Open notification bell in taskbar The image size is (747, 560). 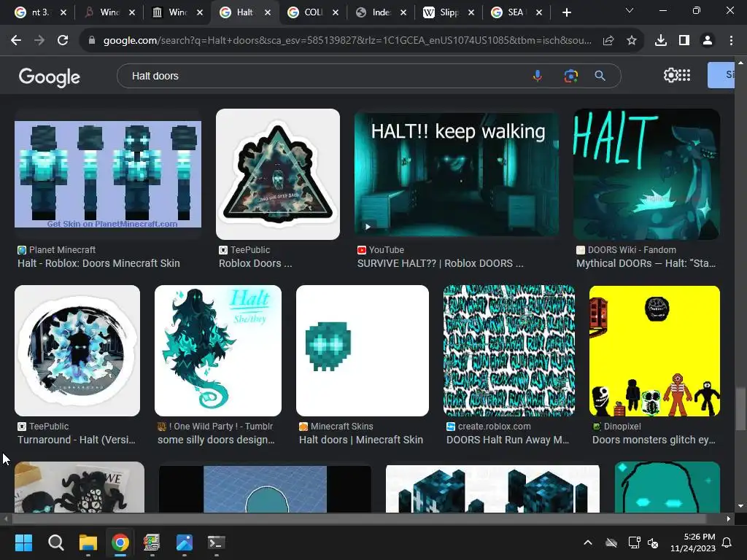pos(727,542)
